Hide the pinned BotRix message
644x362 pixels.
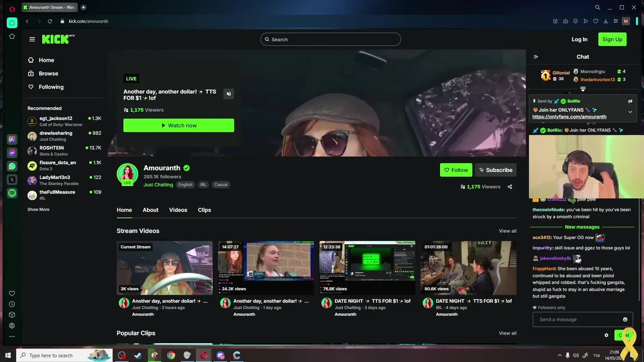(x=630, y=101)
